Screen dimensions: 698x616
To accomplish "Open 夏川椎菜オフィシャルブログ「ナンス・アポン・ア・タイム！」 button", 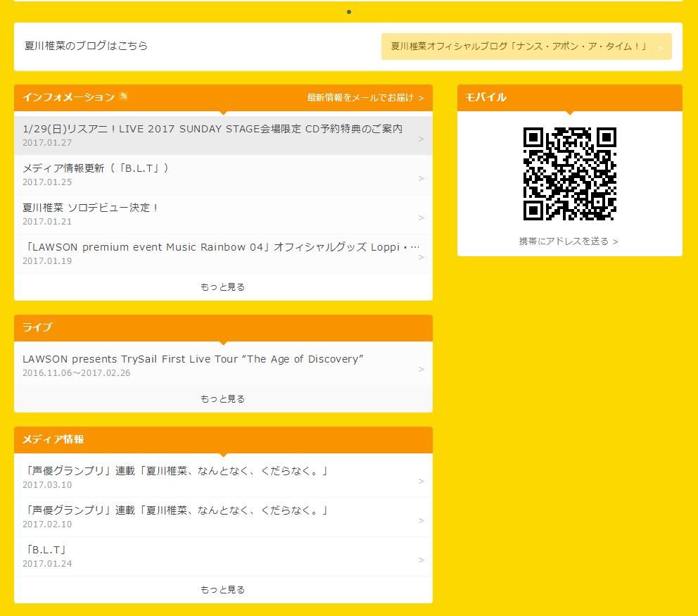I will 526,46.
